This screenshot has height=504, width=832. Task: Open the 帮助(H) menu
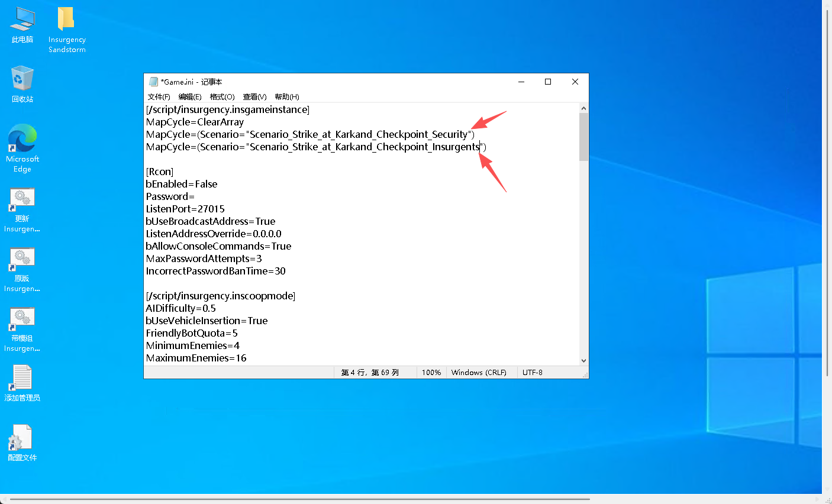point(287,97)
